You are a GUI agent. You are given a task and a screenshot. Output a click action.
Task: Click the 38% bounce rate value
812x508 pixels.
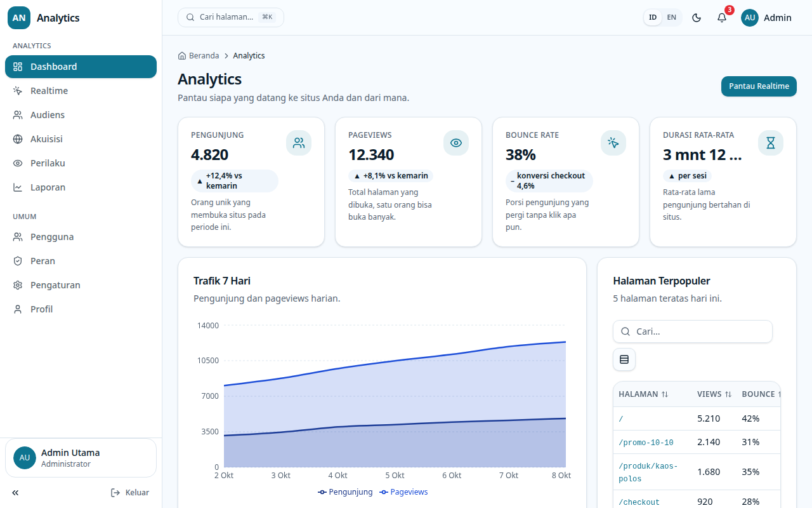coord(521,155)
